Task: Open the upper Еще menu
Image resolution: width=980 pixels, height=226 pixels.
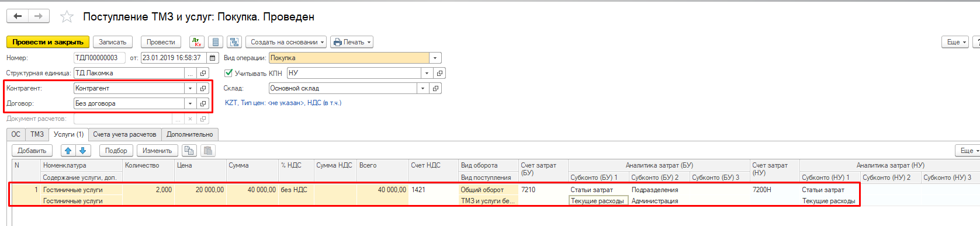Action: tap(955, 42)
